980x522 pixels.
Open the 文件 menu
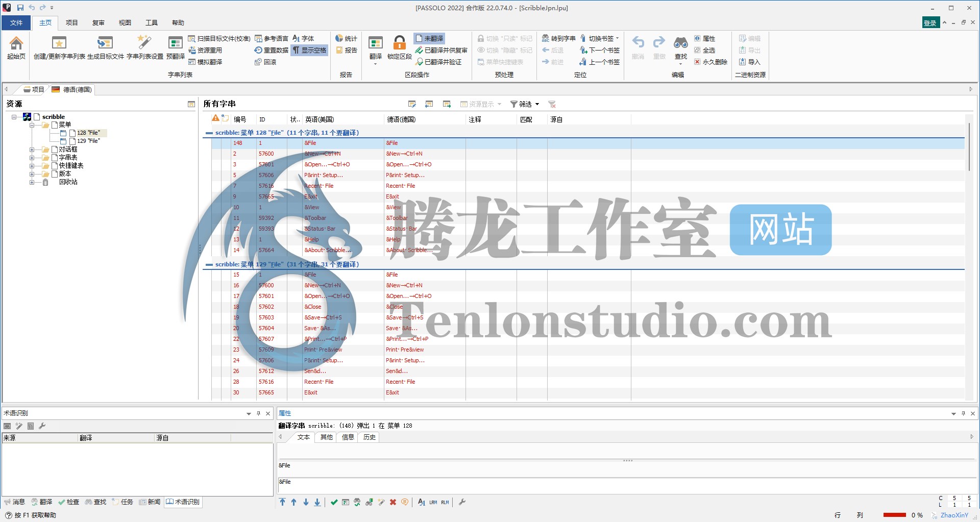pyautogui.click(x=16, y=22)
